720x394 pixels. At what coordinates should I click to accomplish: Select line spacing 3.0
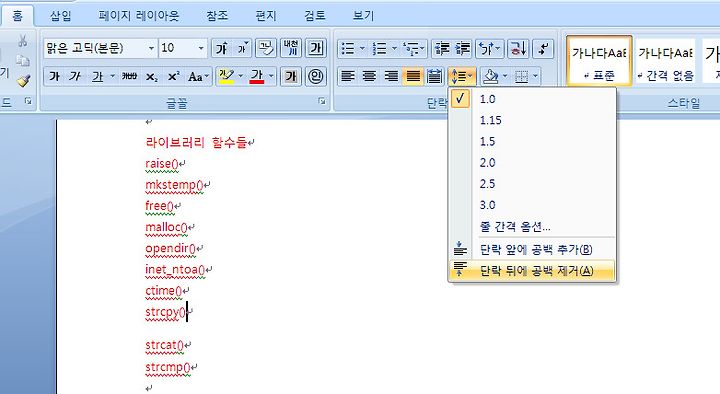click(532, 205)
